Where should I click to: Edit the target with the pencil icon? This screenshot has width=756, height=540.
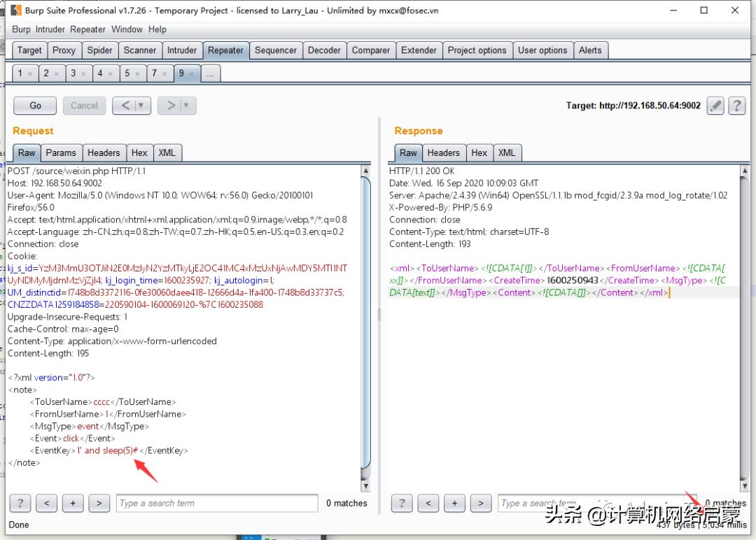[x=715, y=106]
